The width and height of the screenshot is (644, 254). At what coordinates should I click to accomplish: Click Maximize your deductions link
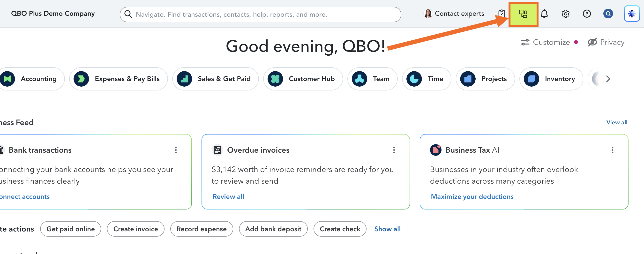point(472,197)
